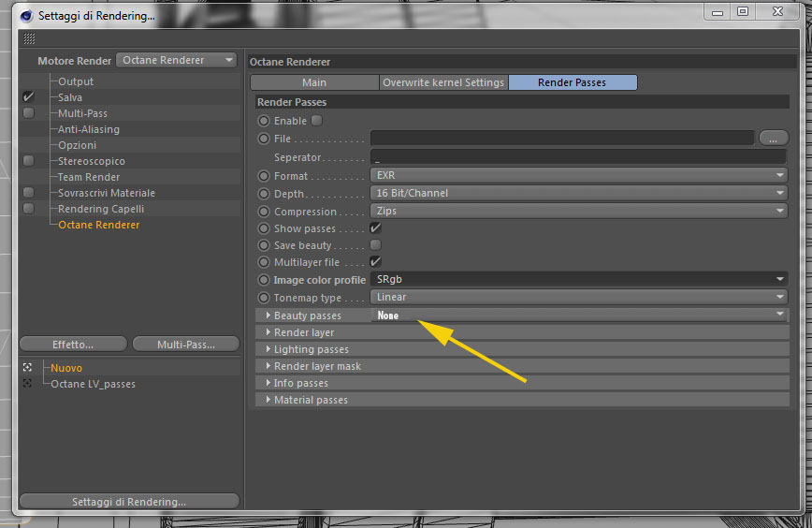Expand the Lighting passes section

click(268, 349)
